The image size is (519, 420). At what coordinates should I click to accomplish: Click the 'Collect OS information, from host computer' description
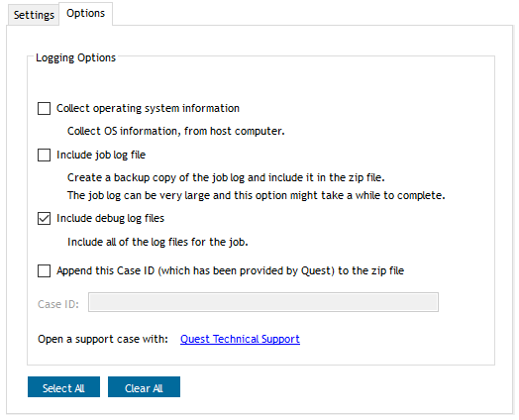175,131
